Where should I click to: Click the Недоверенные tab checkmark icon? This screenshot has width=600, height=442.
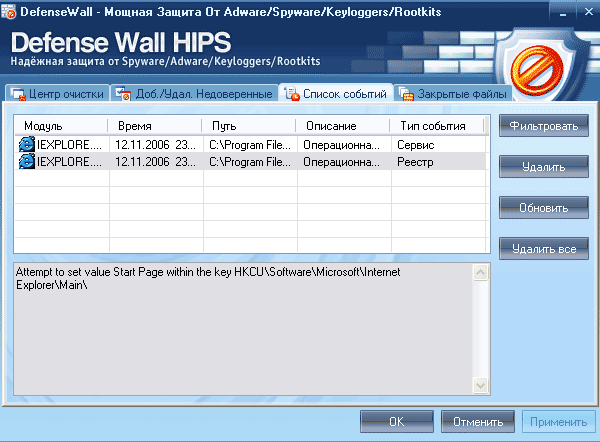pyautogui.click(x=123, y=93)
